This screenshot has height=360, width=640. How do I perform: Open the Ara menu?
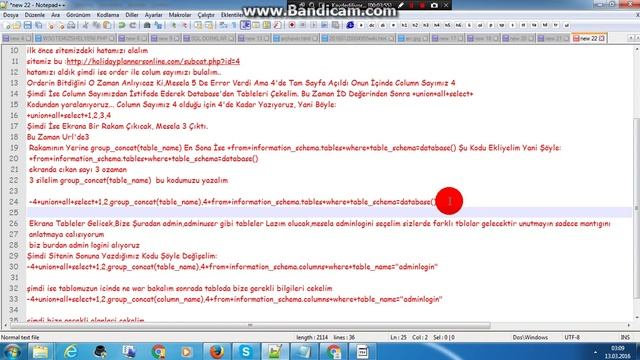(x=56, y=15)
